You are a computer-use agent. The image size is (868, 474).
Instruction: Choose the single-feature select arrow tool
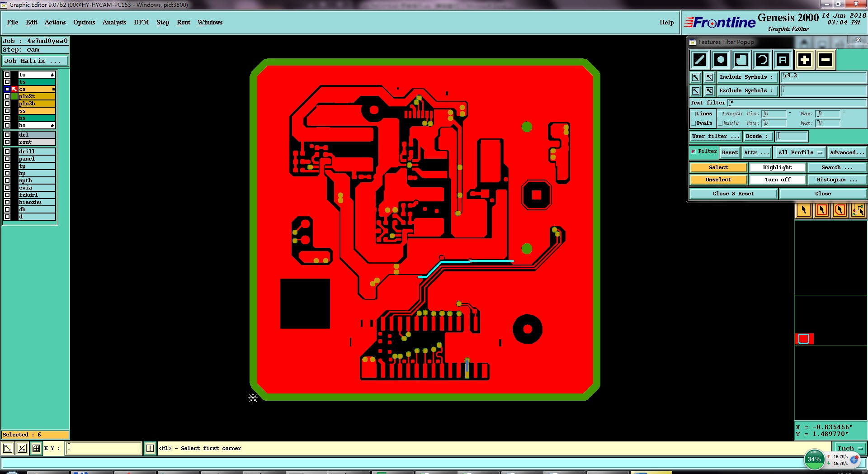[804, 210]
